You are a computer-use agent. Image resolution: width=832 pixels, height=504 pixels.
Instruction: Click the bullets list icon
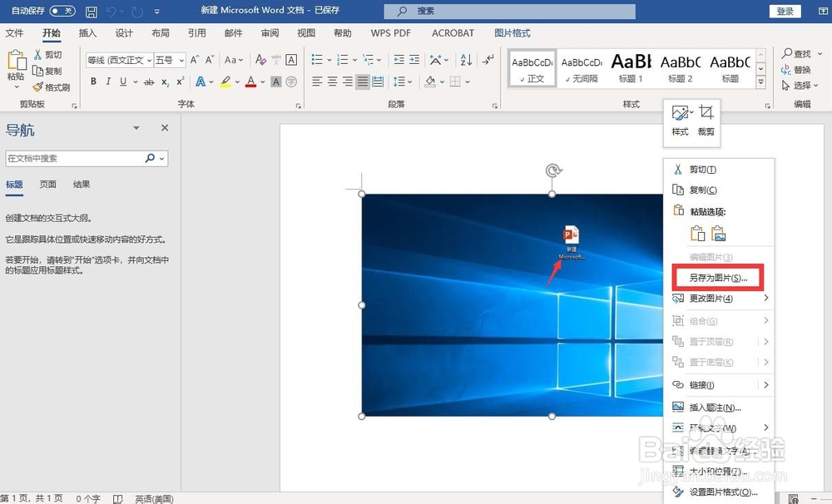[317, 59]
